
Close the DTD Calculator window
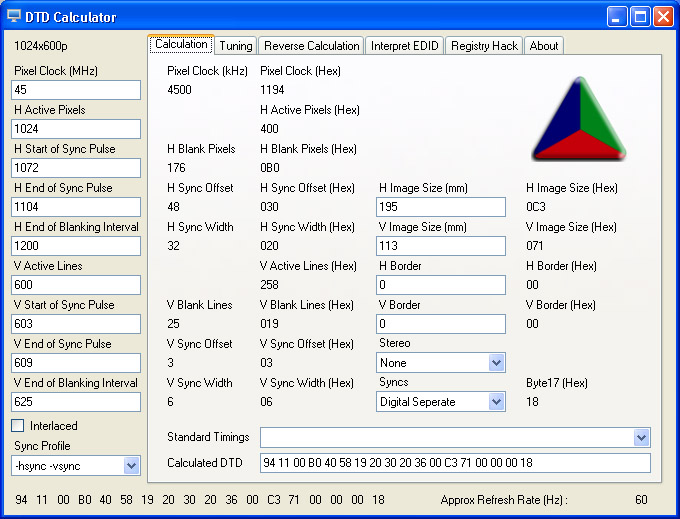click(662, 16)
